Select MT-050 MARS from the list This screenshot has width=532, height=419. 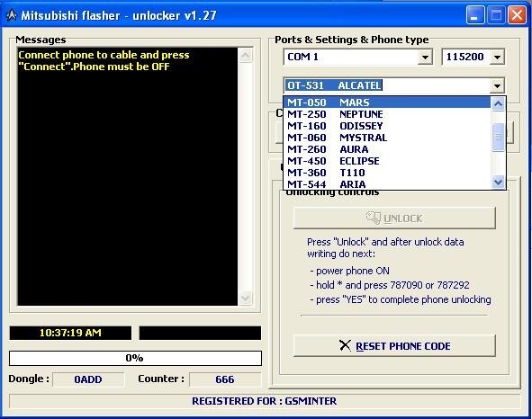[387, 103]
